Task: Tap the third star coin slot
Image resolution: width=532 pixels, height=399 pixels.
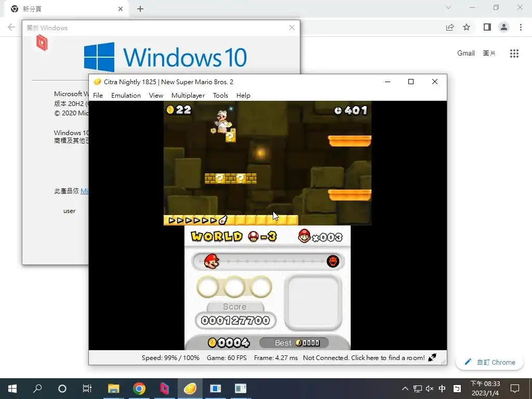Action: tap(261, 287)
